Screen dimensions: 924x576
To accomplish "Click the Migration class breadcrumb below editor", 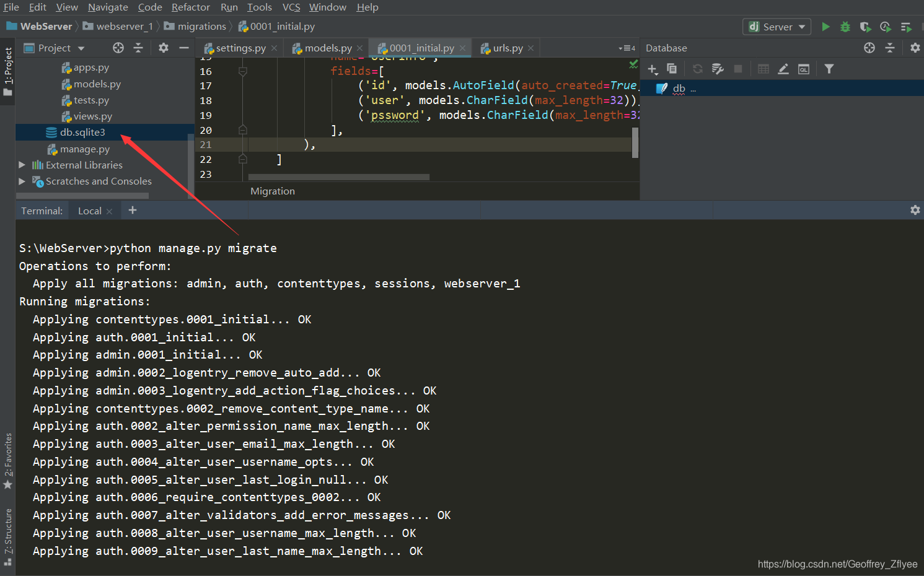I will (273, 191).
